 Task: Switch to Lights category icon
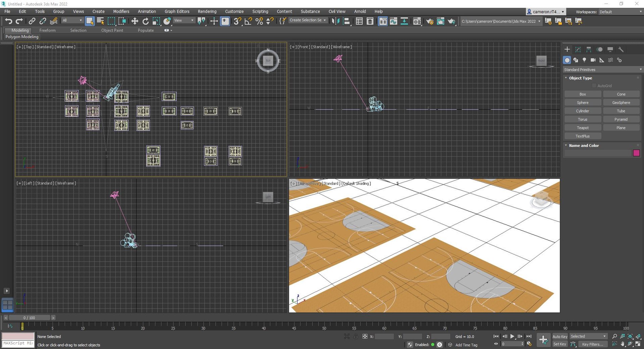[x=584, y=60]
